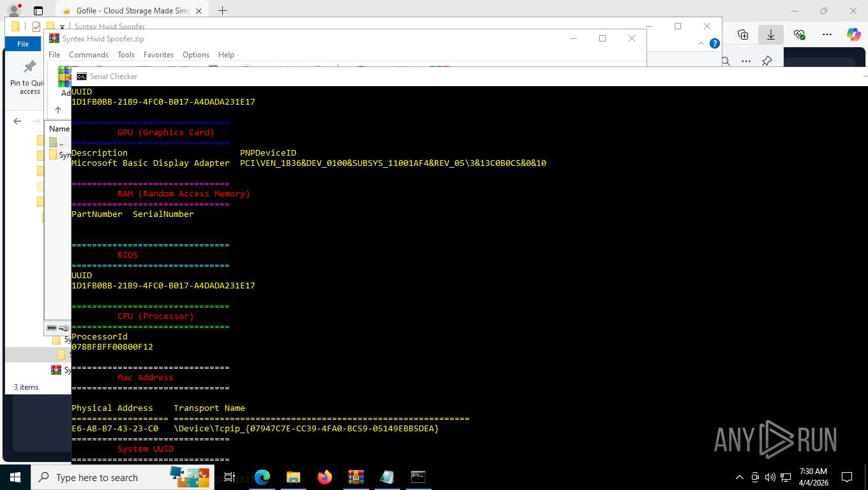868x490 pixels.
Task: Show hidden system tray icons
Action: click(x=740, y=477)
